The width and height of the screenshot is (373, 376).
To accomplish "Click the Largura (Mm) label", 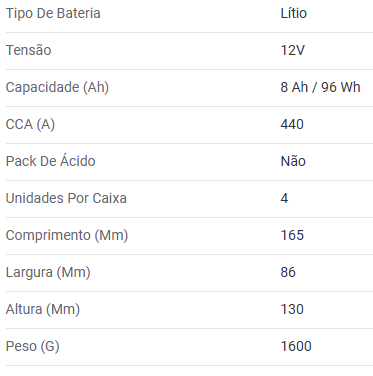I will point(48,273).
